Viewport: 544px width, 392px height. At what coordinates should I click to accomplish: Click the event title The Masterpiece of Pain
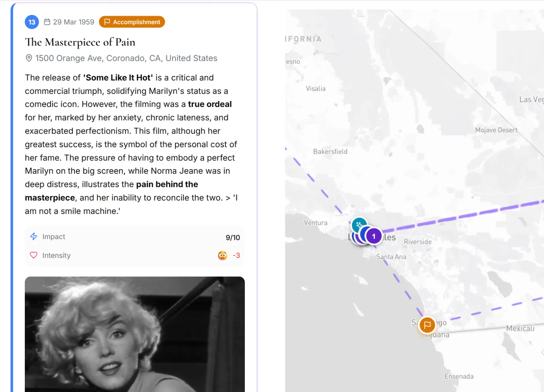(80, 42)
